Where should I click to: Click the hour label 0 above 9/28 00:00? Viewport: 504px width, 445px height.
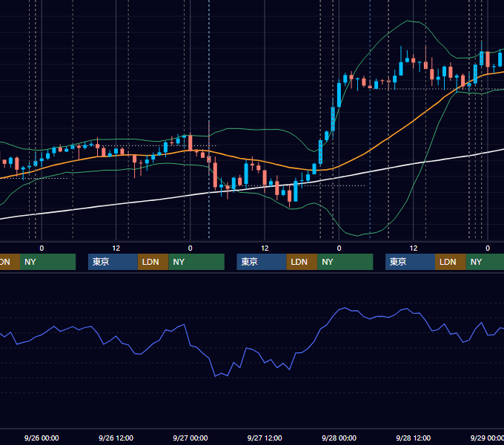(x=339, y=248)
